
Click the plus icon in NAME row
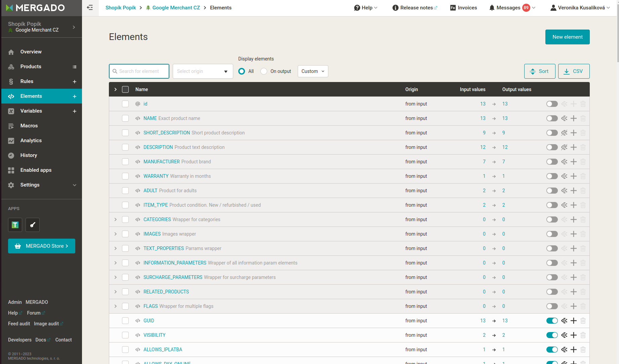(x=574, y=118)
